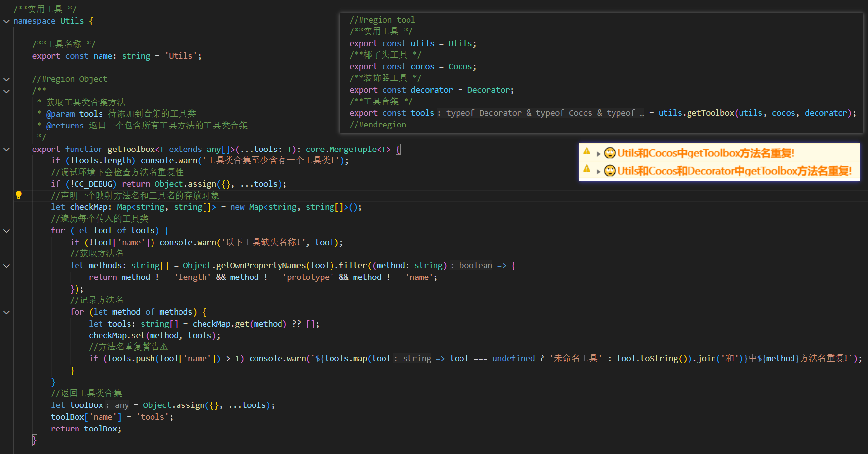Click the 'filter' method call
This screenshot has height=454, width=868.
point(353,266)
